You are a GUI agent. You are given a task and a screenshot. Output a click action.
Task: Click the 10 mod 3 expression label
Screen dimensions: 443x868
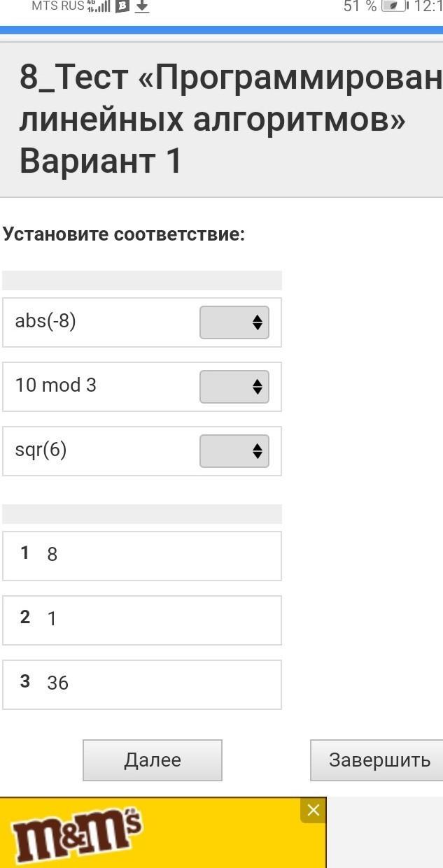(56, 385)
